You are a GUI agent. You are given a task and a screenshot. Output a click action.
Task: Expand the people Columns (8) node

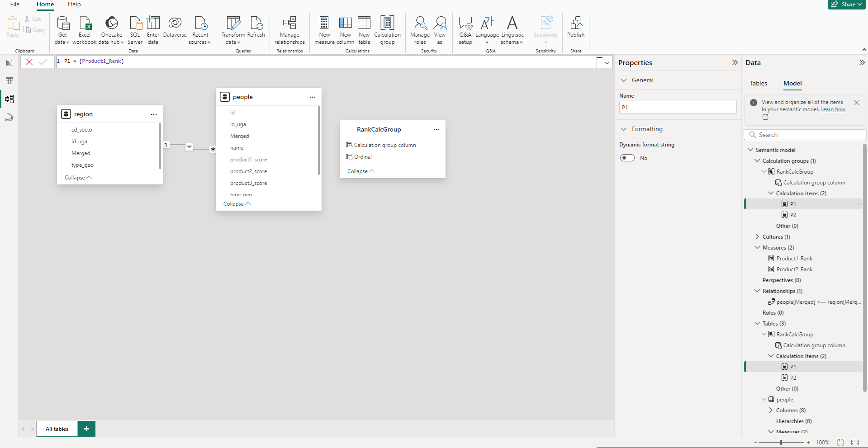[771, 410]
